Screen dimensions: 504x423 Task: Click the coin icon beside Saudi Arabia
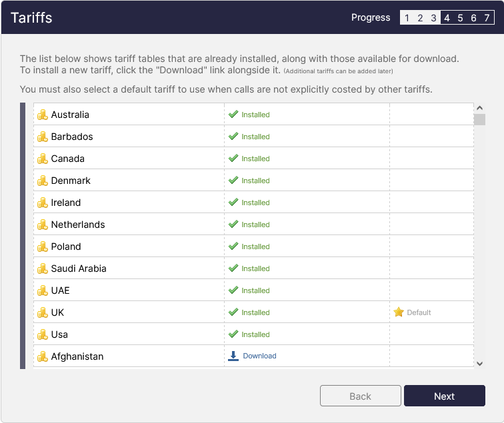43,268
